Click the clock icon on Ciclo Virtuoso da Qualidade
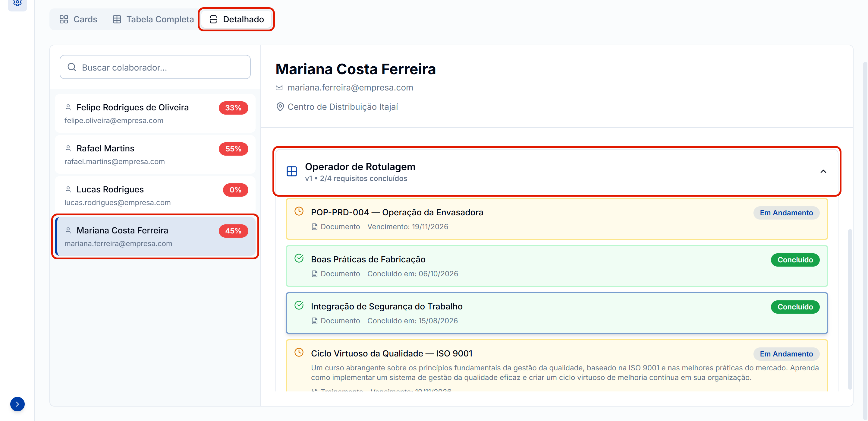The image size is (868, 421). [x=299, y=353]
